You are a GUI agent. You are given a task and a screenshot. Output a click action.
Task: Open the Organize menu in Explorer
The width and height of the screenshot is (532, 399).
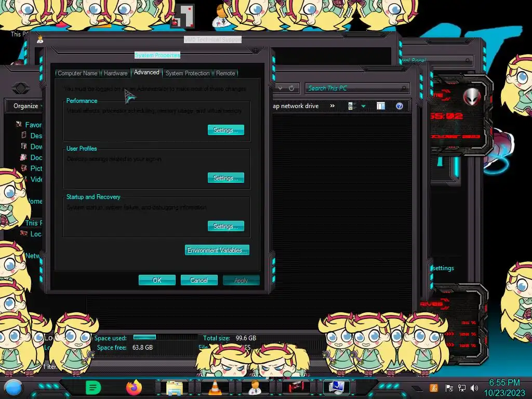point(27,106)
